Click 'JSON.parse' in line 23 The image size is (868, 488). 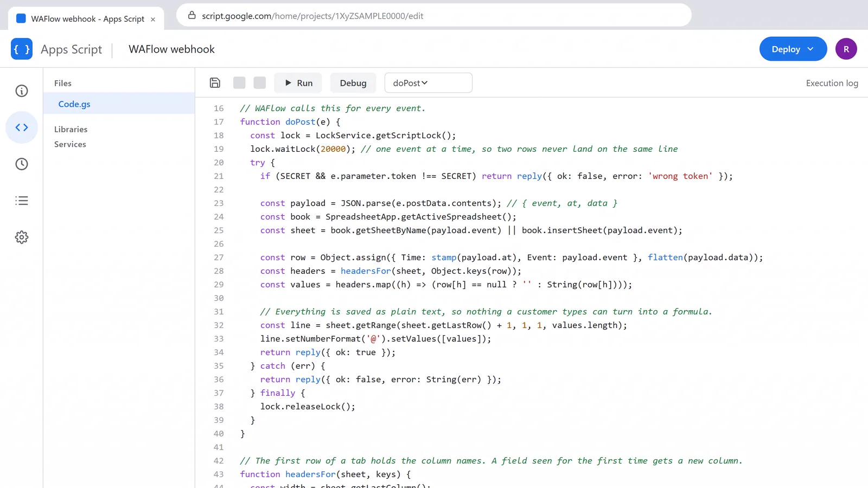pyautogui.click(x=366, y=203)
